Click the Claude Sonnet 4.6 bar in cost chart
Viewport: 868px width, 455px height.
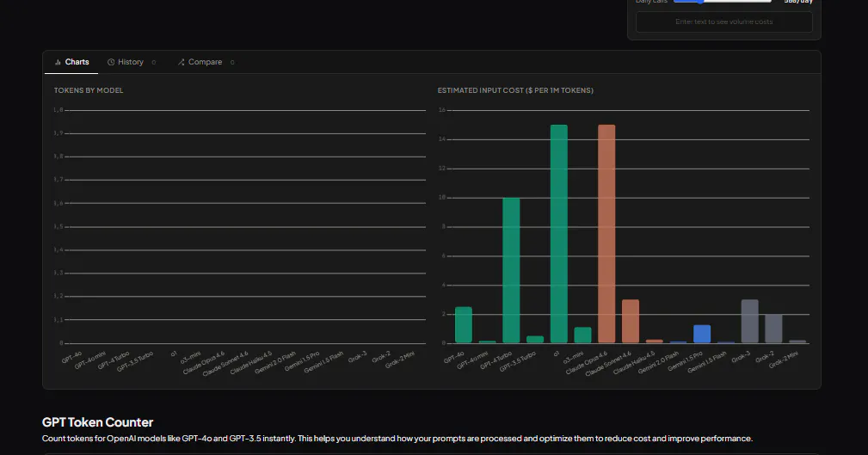coord(630,321)
